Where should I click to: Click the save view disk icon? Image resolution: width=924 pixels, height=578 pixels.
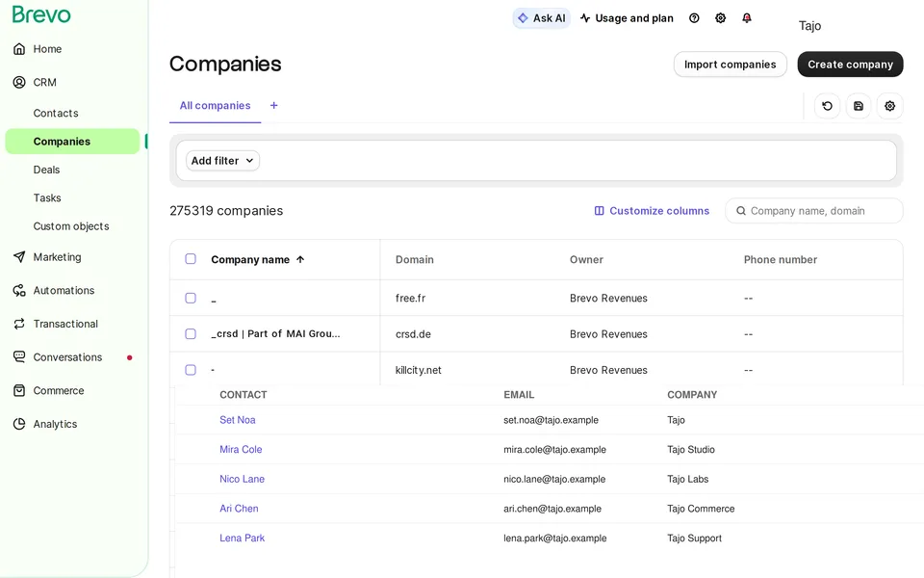click(x=859, y=106)
